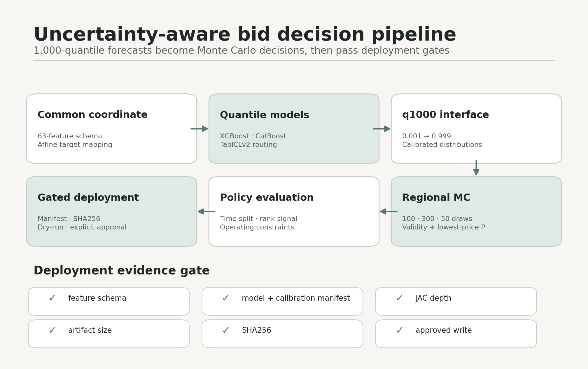Select the Regional MC card title
Viewport: 588px width, 369px height.
436,198
